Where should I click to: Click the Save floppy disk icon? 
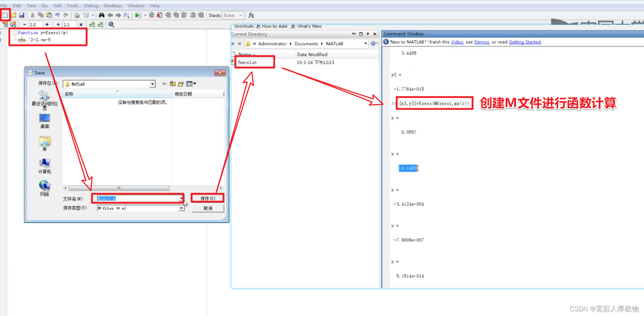coord(22,15)
